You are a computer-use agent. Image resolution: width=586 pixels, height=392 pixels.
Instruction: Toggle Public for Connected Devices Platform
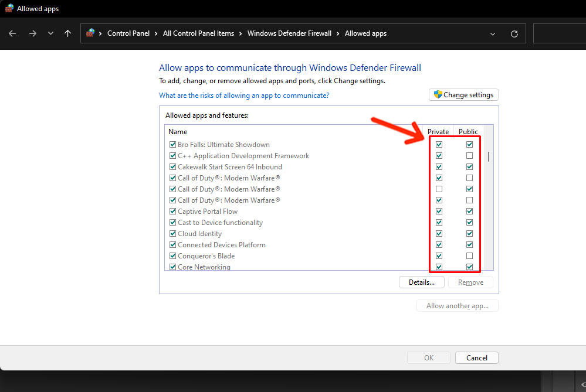[469, 245]
